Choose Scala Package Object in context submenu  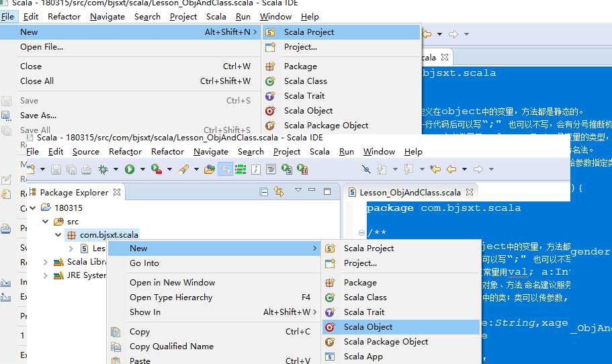[x=401, y=342]
